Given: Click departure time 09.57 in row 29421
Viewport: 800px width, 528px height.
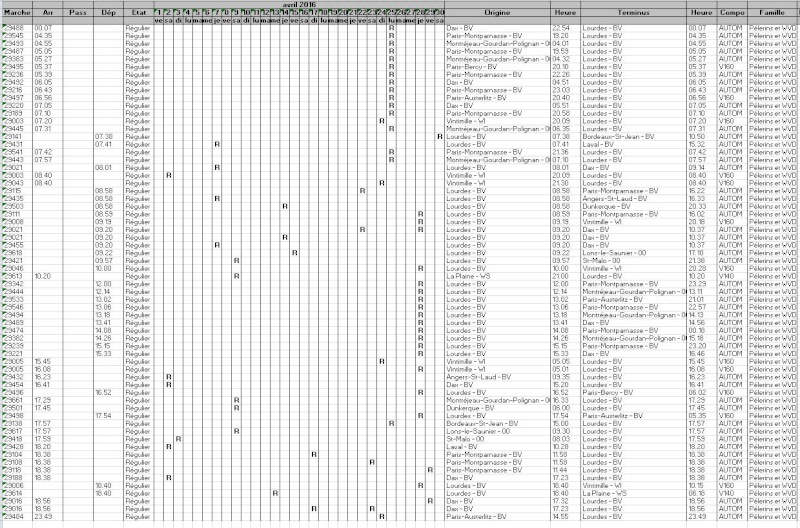Looking at the screenshot, I should [104, 261].
